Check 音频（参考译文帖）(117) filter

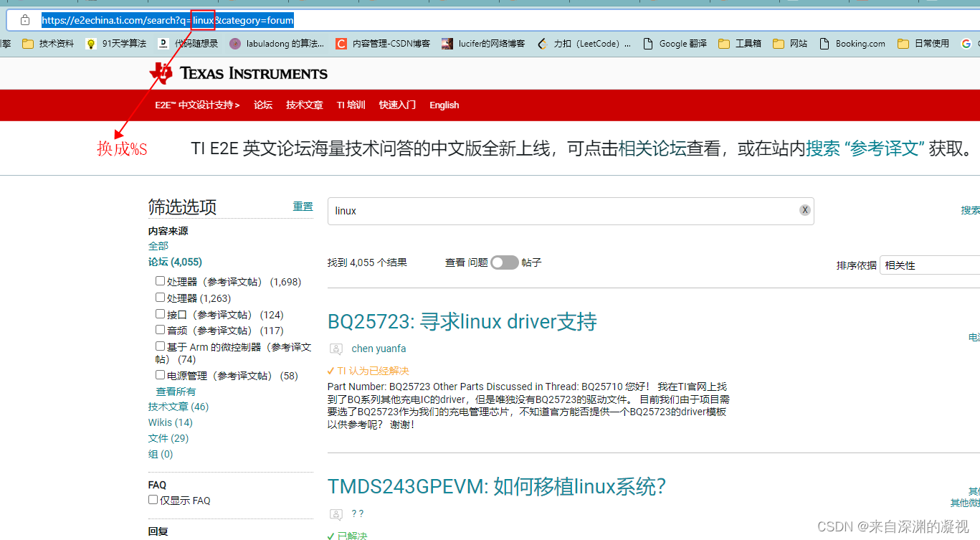(161, 330)
